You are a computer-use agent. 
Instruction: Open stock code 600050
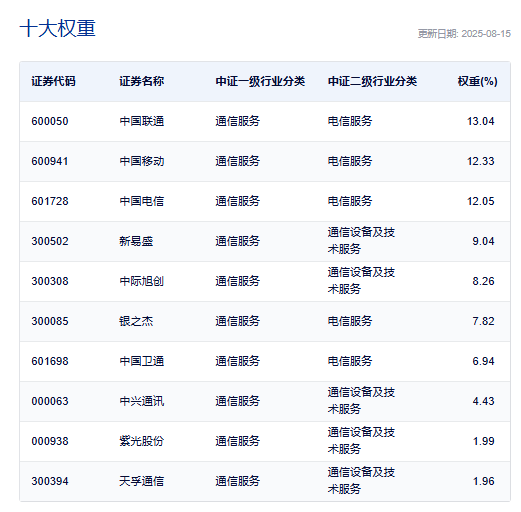(50, 121)
